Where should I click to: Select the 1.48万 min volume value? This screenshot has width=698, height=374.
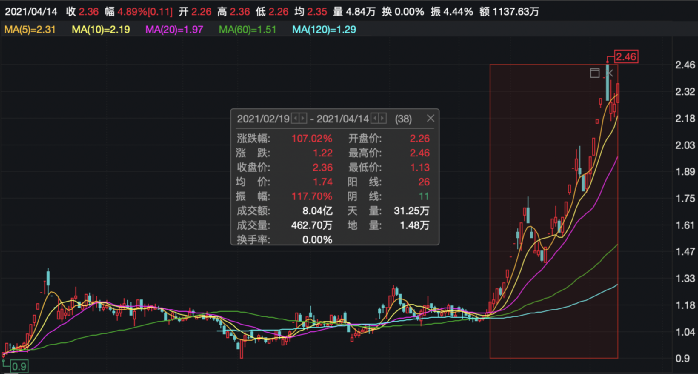pyautogui.click(x=415, y=225)
